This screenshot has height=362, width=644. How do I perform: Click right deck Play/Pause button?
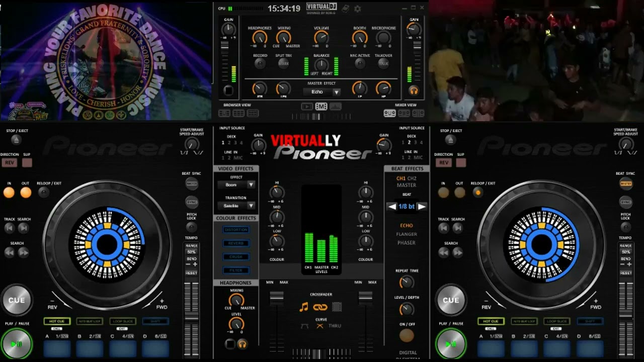[x=450, y=344]
